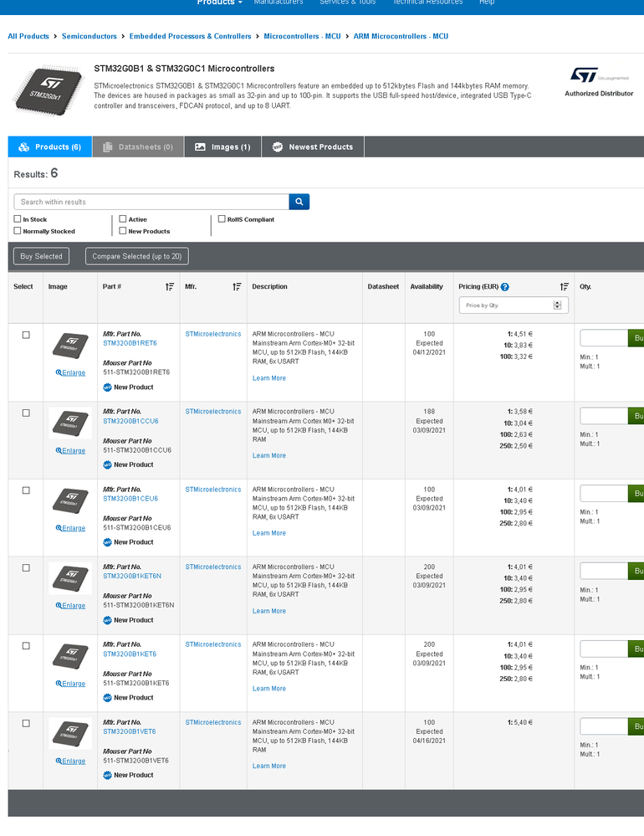Open Technical Resources menu
This screenshot has height=836, width=644.
coord(427,3)
